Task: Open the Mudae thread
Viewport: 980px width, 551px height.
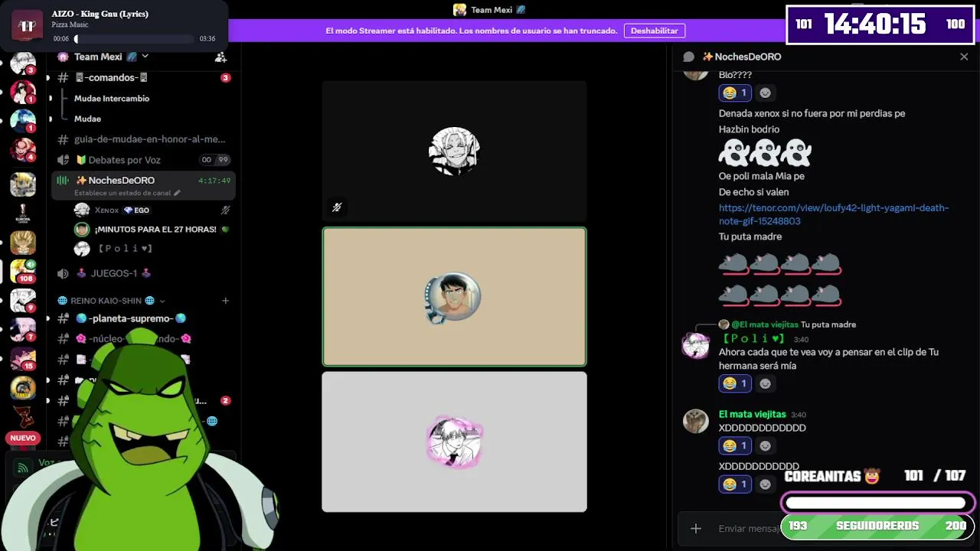Action: pyautogui.click(x=87, y=119)
